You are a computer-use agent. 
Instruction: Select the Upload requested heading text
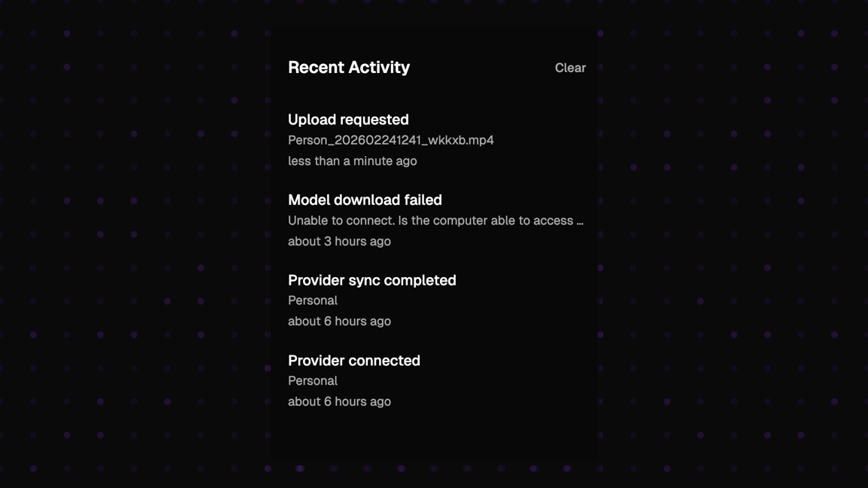348,120
